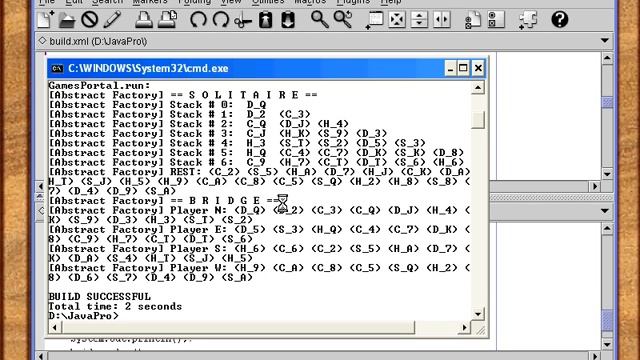Image resolution: width=640 pixels, height=360 pixels.
Task: Click the cmd.exe title bar system icon
Action: pyautogui.click(x=58, y=69)
